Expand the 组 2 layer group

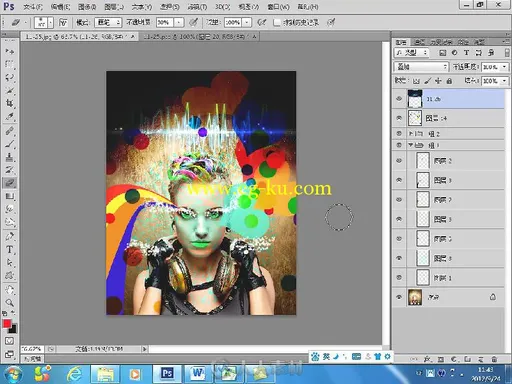tap(411, 133)
